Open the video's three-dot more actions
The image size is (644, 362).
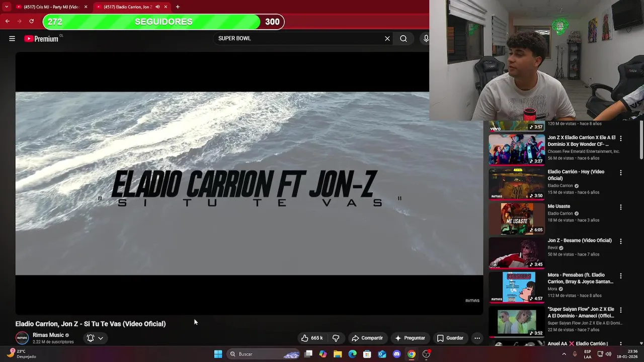point(477,338)
